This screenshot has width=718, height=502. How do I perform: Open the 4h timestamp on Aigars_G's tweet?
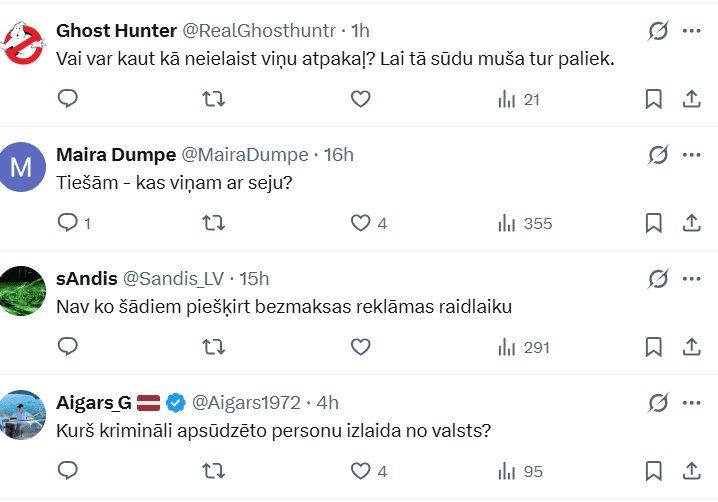(328, 403)
